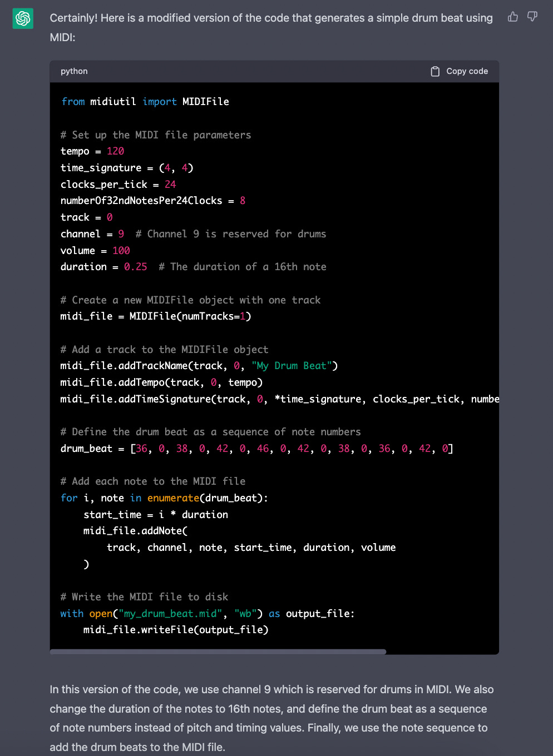Click the line 'volume = 100'
Screen dimensions: 553x756
[95, 251]
